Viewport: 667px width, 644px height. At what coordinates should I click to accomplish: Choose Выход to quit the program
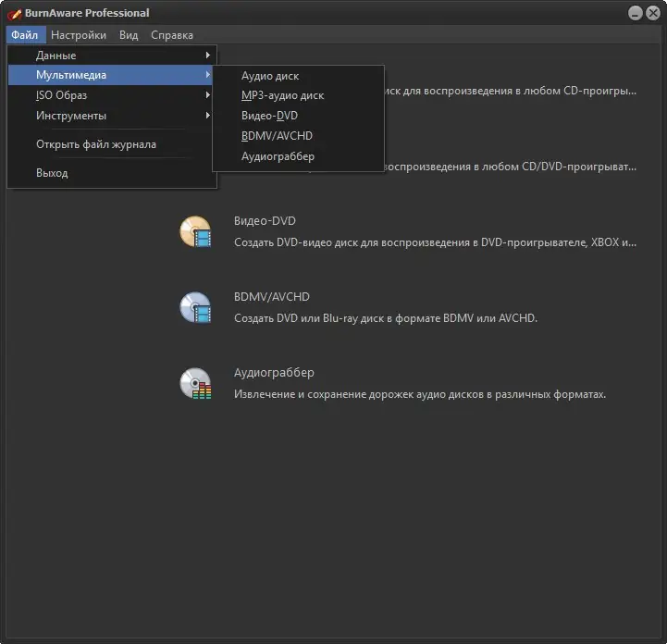pos(112,173)
